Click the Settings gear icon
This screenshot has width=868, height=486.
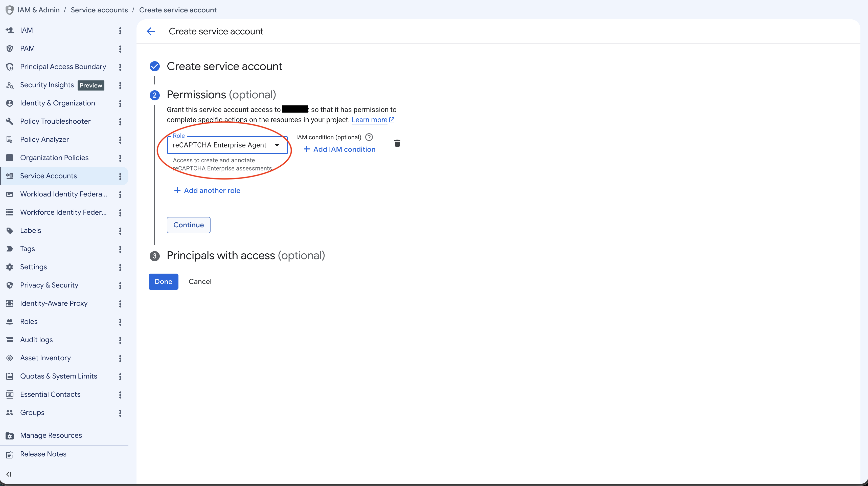(10, 267)
